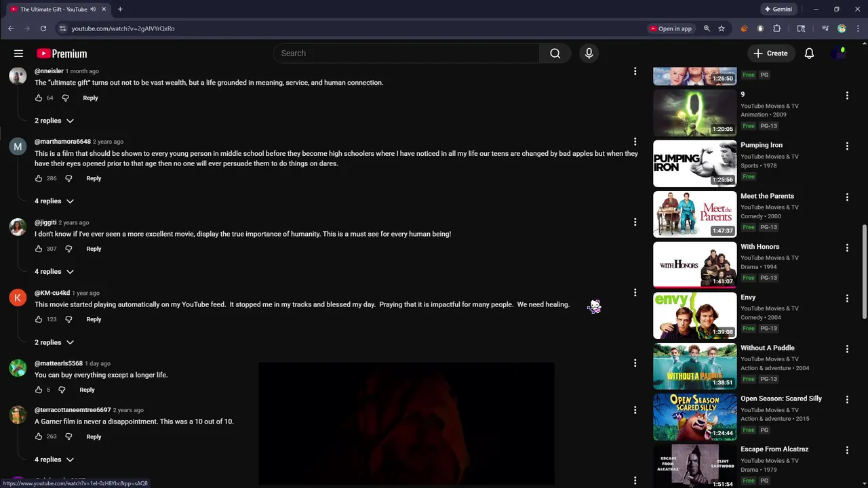Open options menu for Envy
Screen dimensions: 868x488
click(847, 298)
